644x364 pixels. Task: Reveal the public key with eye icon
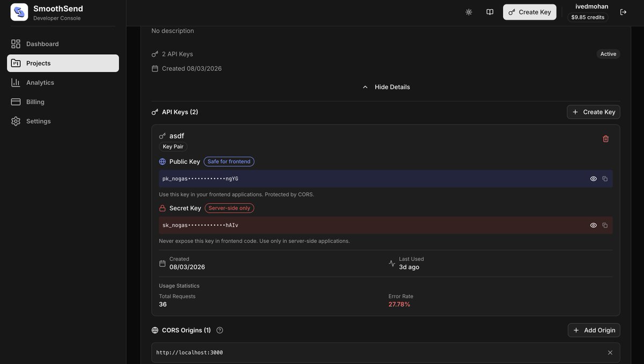pyautogui.click(x=594, y=179)
